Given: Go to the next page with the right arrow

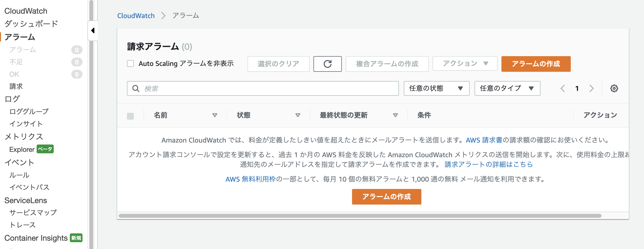Looking at the screenshot, I should point(592,88).
